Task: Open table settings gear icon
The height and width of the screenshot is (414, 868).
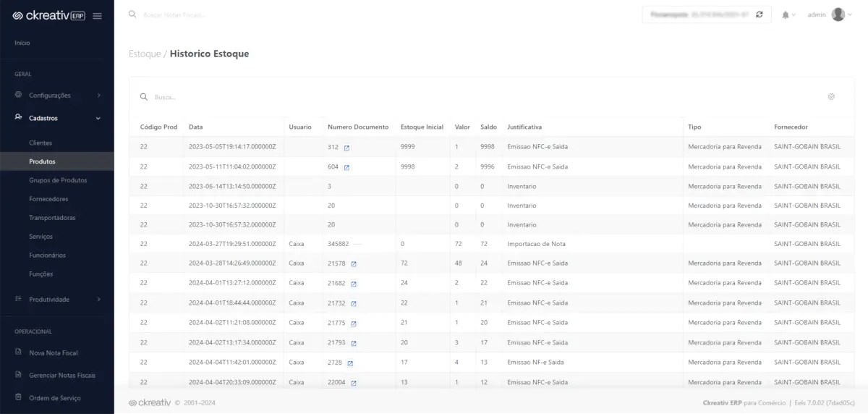Action: tap(831, 96)
